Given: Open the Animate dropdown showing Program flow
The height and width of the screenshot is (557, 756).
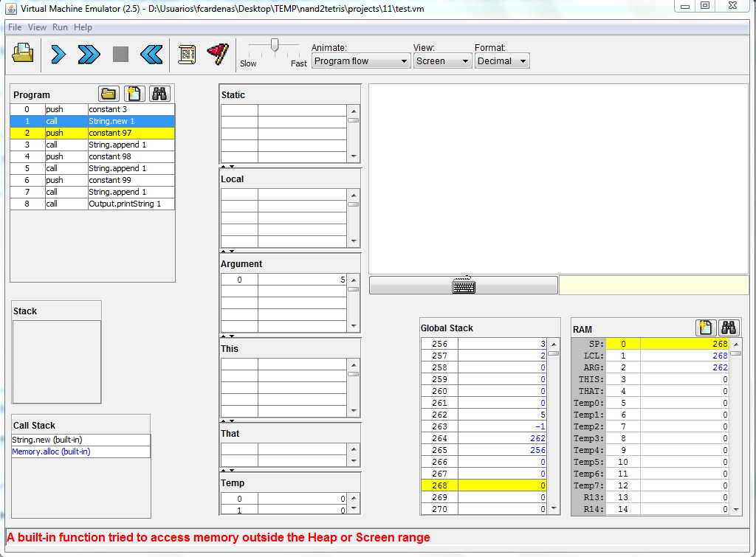Looking at the screenshot, I should click(x=361, y=61).
